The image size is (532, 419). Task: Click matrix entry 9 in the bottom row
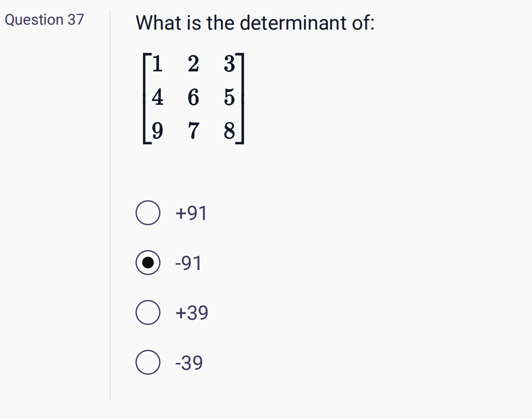pos(157,131)
